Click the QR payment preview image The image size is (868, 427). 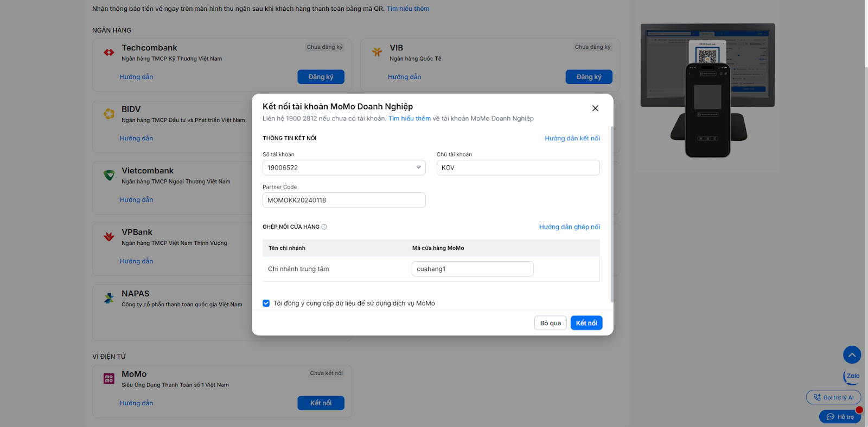coord(707,90)
